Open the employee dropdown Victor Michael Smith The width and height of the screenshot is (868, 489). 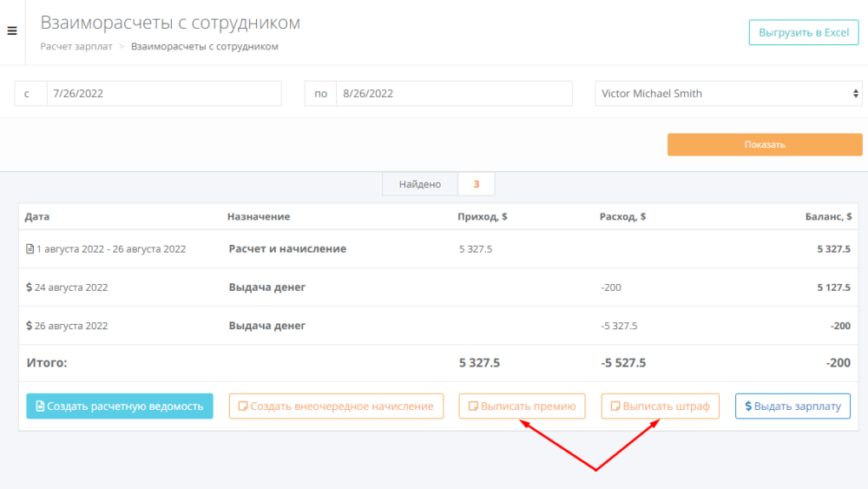click(727, 94)
